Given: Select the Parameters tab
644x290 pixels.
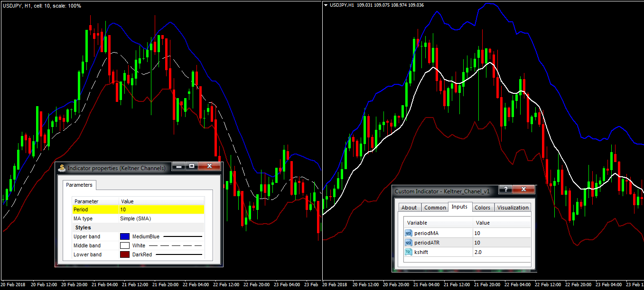Looking at the screenshot, I should click(x=79, y=185).
